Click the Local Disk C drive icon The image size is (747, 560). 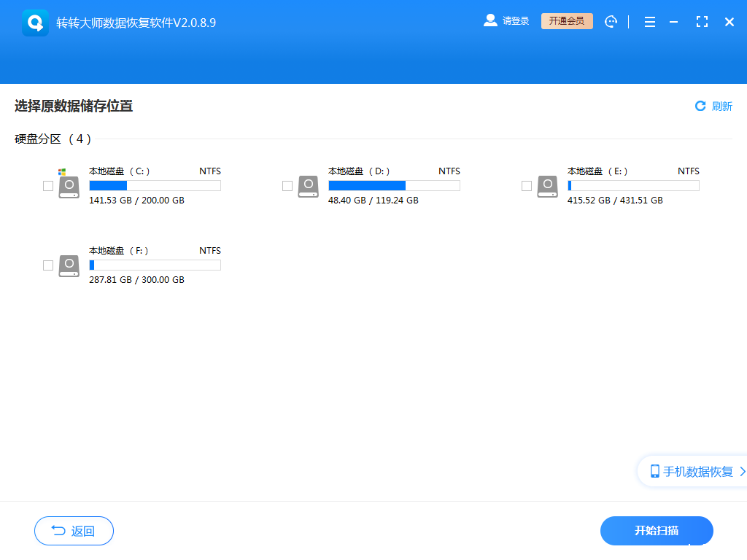[69, 186]
